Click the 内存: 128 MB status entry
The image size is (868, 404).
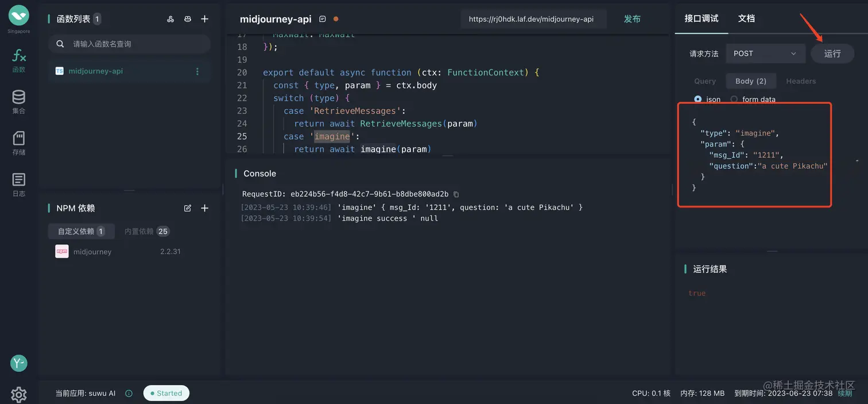[x=702, y=393]
